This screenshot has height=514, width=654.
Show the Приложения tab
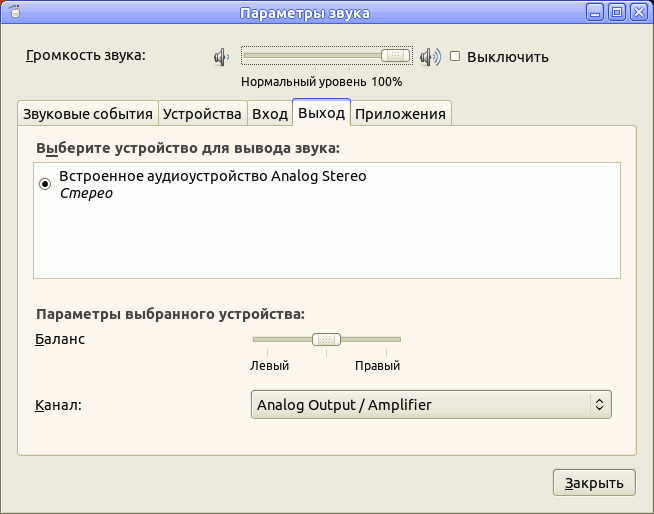[400, 113]
